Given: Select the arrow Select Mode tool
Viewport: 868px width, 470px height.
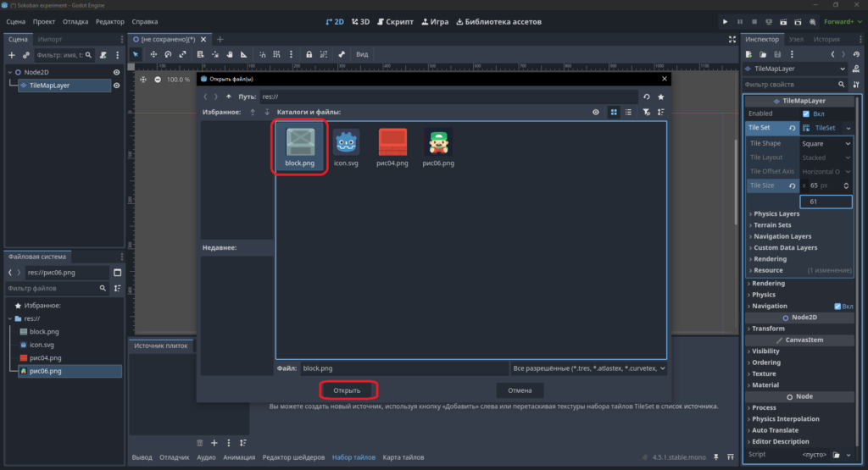Looking at the screenshot, I should (x=136, y=54).
